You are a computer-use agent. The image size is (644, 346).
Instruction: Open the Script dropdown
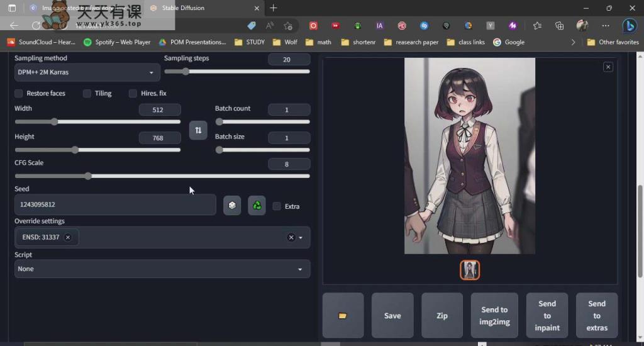click(162, 269)
